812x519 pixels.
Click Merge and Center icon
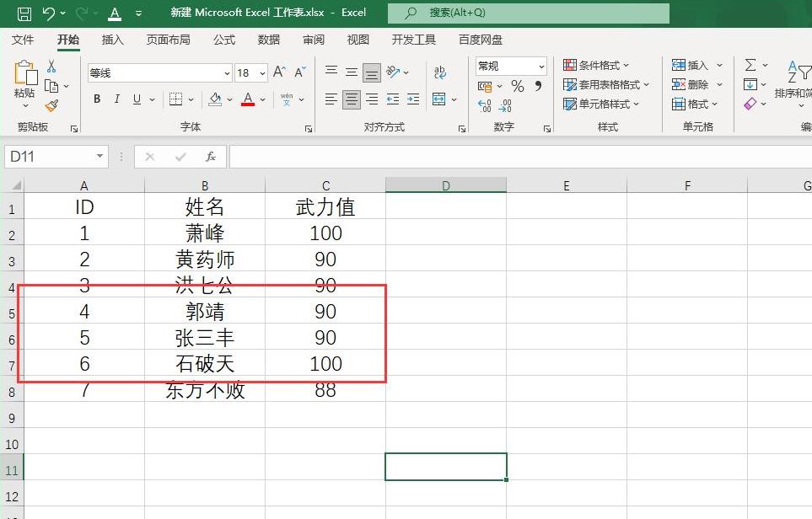click(x=439, y=99)
